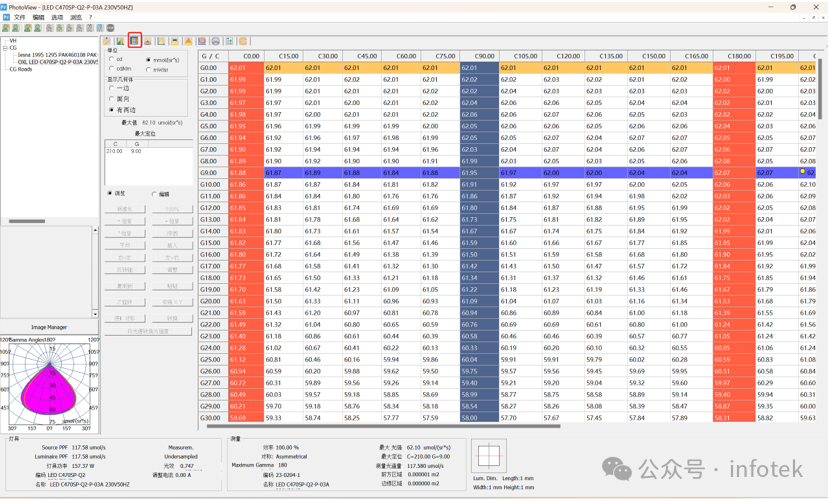Click the solid orange cone icon
The height and width of the screenshot is (502, 829).
pos(188,41)
